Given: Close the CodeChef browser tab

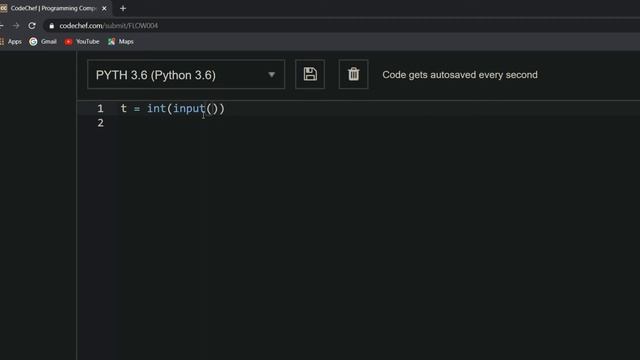Looking at the screenshot, I should (x=104, y=8).
